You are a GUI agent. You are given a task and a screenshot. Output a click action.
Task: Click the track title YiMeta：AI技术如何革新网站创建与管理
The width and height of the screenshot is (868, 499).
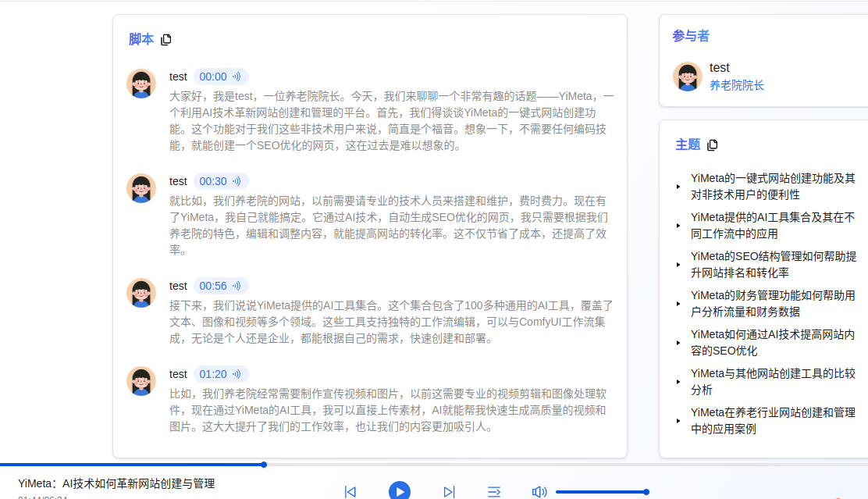[116, 483]
